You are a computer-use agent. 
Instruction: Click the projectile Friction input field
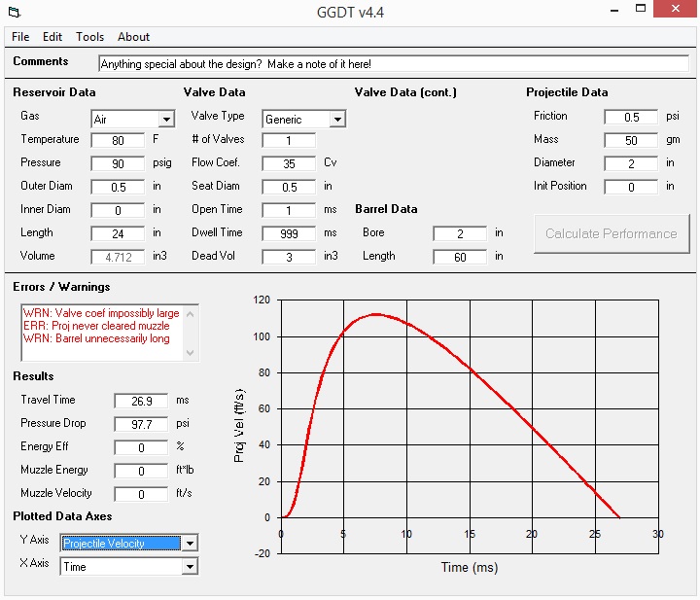click(x=630, y=117)
